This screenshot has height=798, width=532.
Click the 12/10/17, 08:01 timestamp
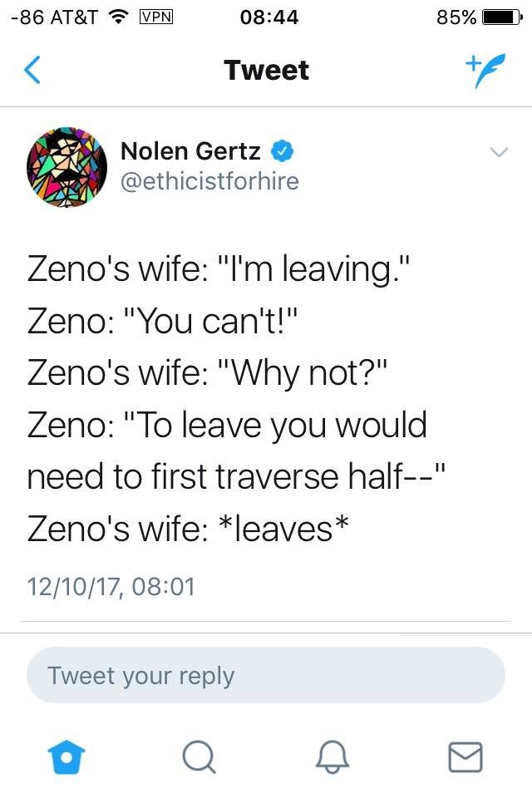(x=111, y=587)
